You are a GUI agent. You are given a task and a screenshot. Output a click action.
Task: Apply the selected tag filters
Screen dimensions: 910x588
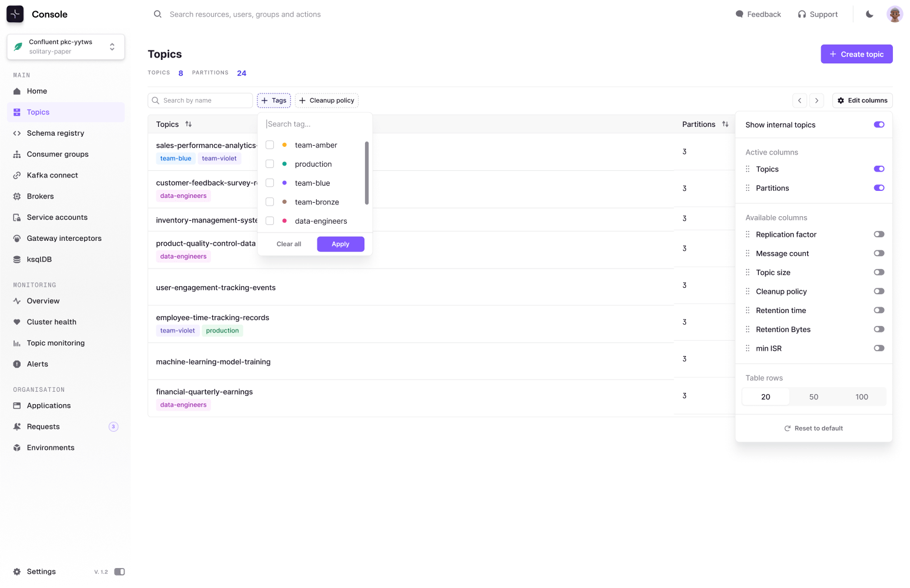coord(340,244)
